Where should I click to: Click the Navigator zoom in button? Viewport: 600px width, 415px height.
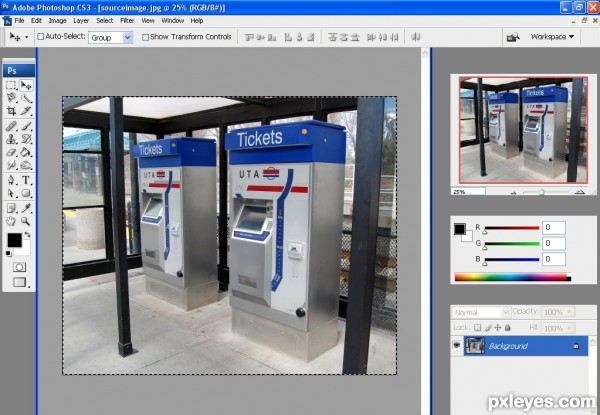580,192
